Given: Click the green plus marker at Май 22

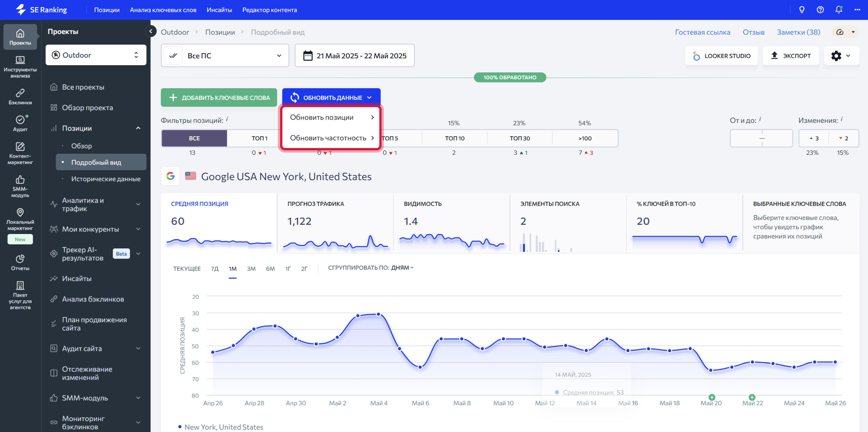Looking at the screenshot, I should tap(752, 397).
